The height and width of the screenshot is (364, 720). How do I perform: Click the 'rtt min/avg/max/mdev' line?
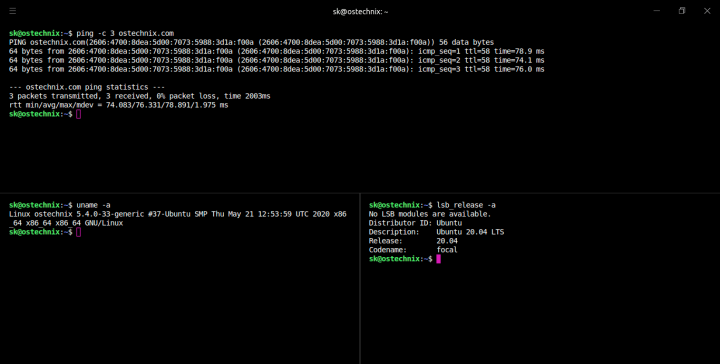pos(118,105)
